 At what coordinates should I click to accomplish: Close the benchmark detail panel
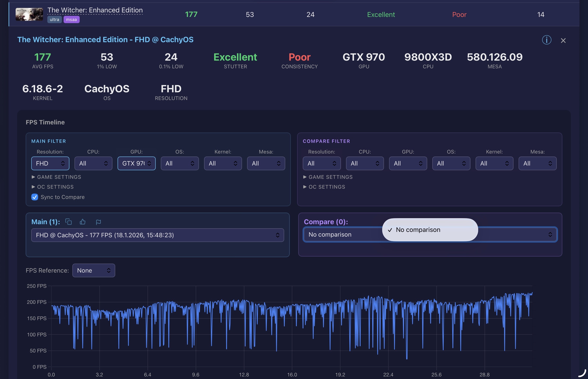pyautogui.click(x=563, y=41)
